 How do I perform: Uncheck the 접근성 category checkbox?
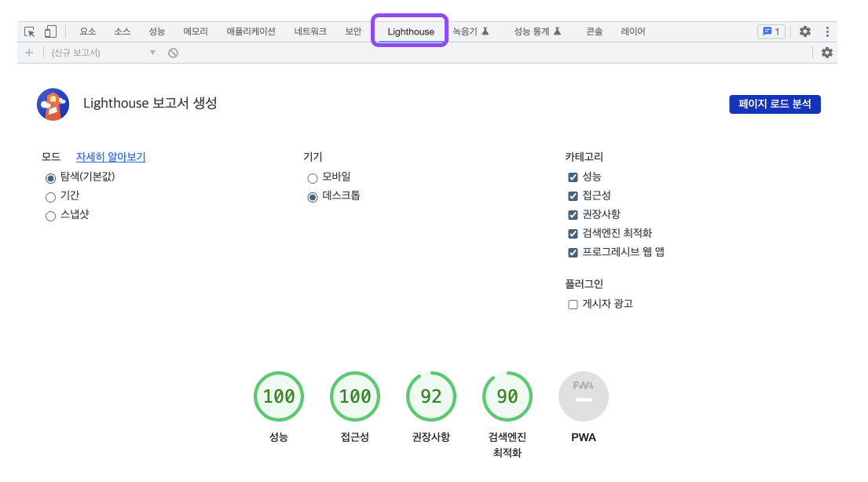point(573,196)
